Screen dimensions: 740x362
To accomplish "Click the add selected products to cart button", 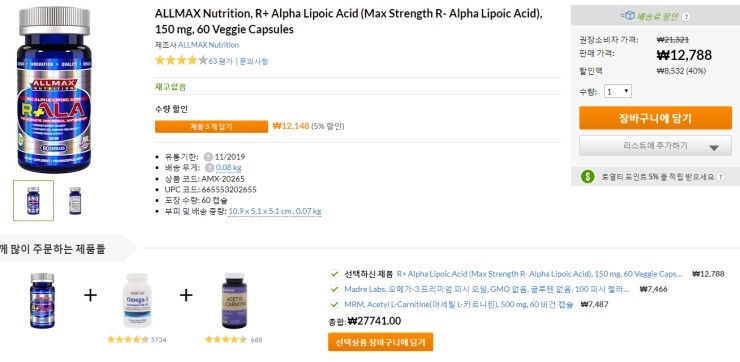I will 380,342.
